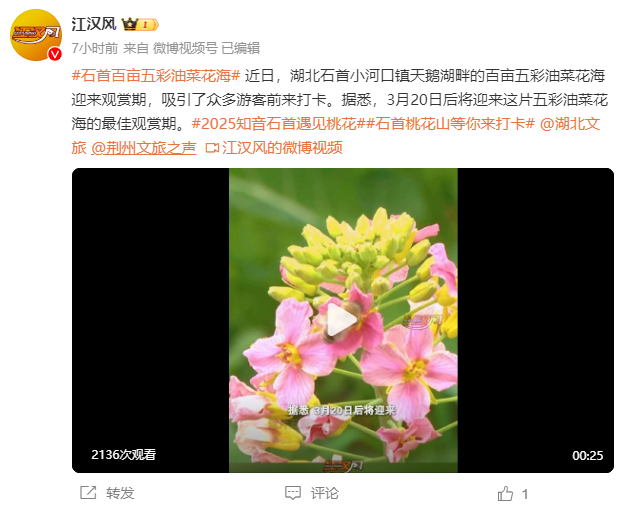
Task: Click the 00:25 video duration label
Action: coord(587,455)
